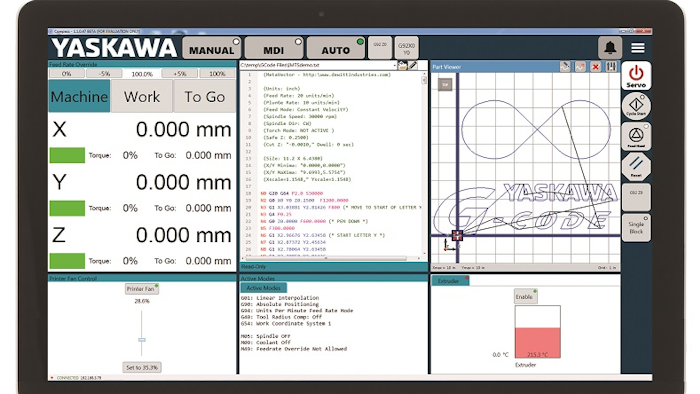The height and width of the screenshot is (394, 700).
Task: Toggle the Single Block mode
Action: pos(636,228)
